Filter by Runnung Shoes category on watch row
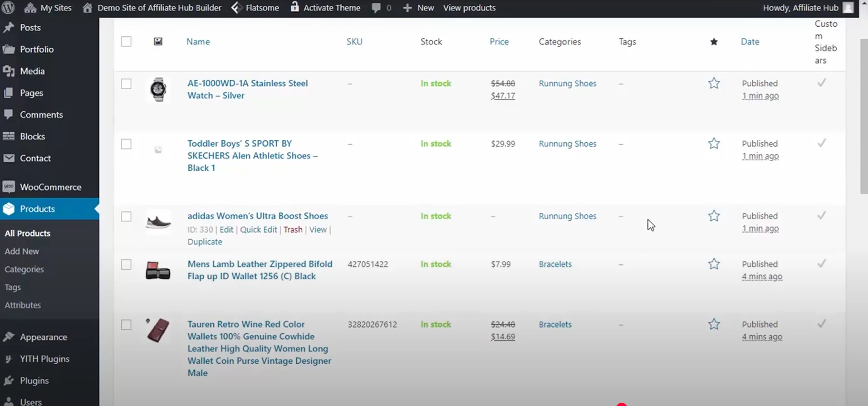 pyautogui.click(x=568, y=84)
